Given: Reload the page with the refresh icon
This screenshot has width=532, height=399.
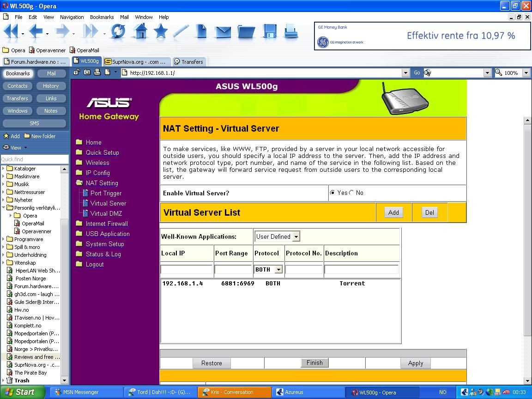Looking at the screenshot, I should pyautogui.click(x=118, y=31).
